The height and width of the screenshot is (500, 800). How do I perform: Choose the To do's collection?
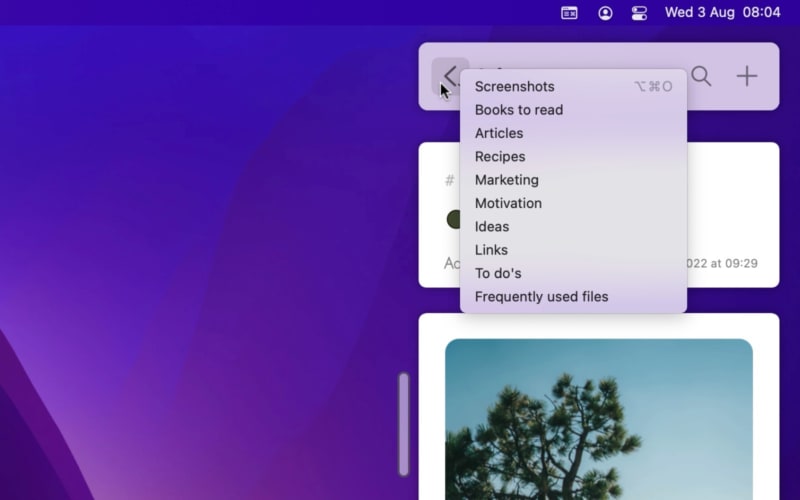(573, 273)
